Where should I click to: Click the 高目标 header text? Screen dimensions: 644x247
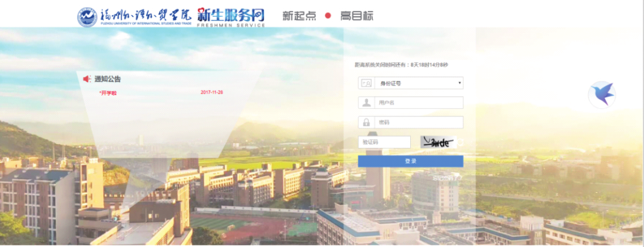point(356,16)
